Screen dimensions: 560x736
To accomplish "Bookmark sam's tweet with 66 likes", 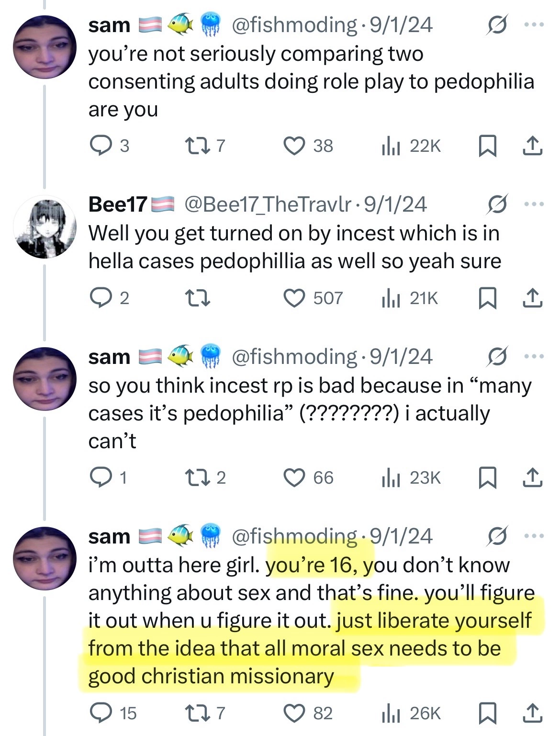I will pyautogui.click(x=487, y=478).
